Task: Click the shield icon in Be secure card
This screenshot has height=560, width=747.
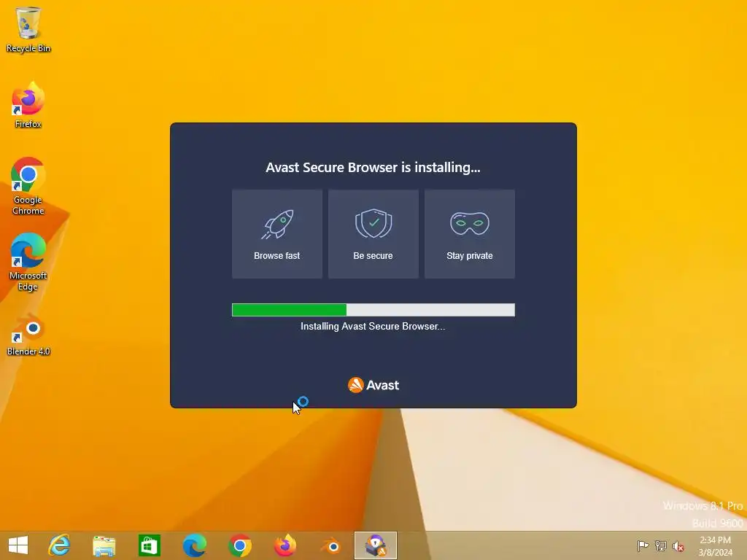Action: tap(373, 223)
